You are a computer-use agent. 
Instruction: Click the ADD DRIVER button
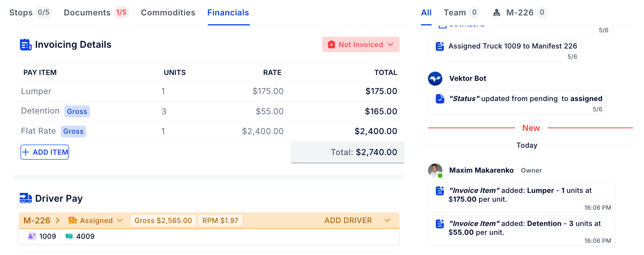click(348, 220)
